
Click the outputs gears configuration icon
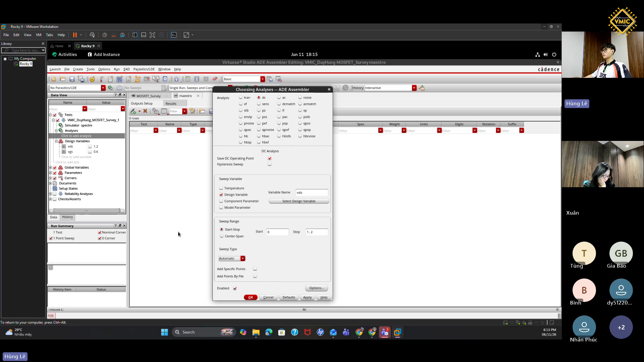(155, 111)
